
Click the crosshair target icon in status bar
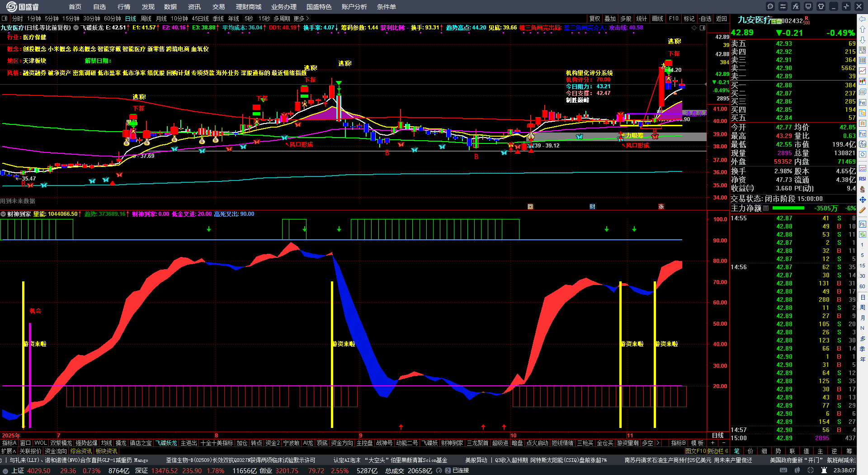(811, 470)
